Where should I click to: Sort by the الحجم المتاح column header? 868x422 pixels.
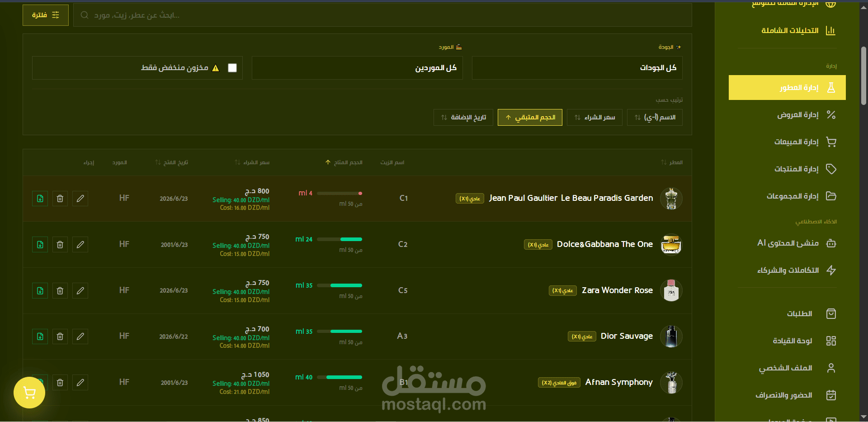[x=344, y=162]
